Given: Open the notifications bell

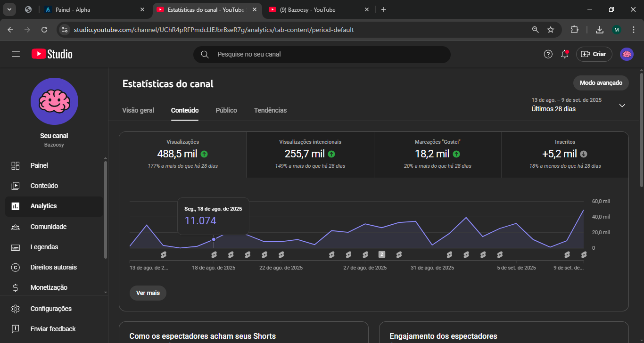Looking at the screenshot, I should (564, 54).
